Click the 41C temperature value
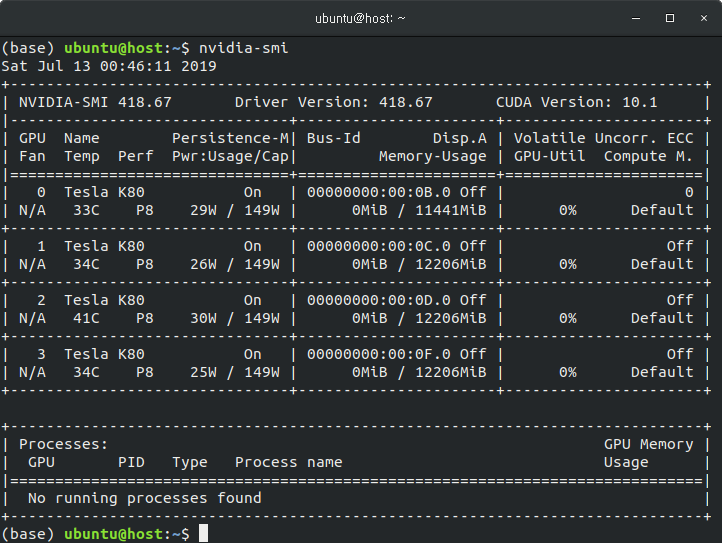 click(x=87, y=318)
